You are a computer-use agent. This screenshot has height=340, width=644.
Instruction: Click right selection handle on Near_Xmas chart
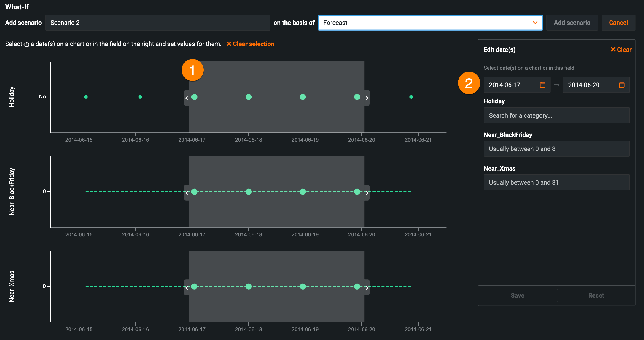[x=367, y=288]
